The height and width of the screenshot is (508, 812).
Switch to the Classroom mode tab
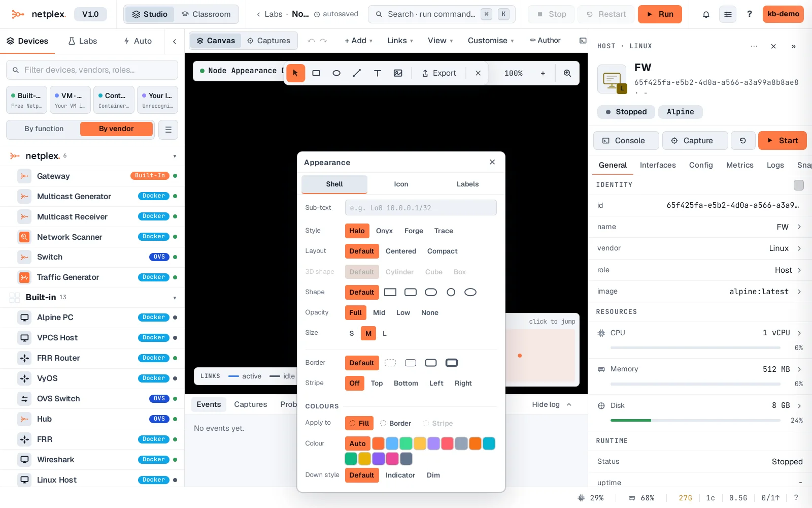tap(206, 14)
